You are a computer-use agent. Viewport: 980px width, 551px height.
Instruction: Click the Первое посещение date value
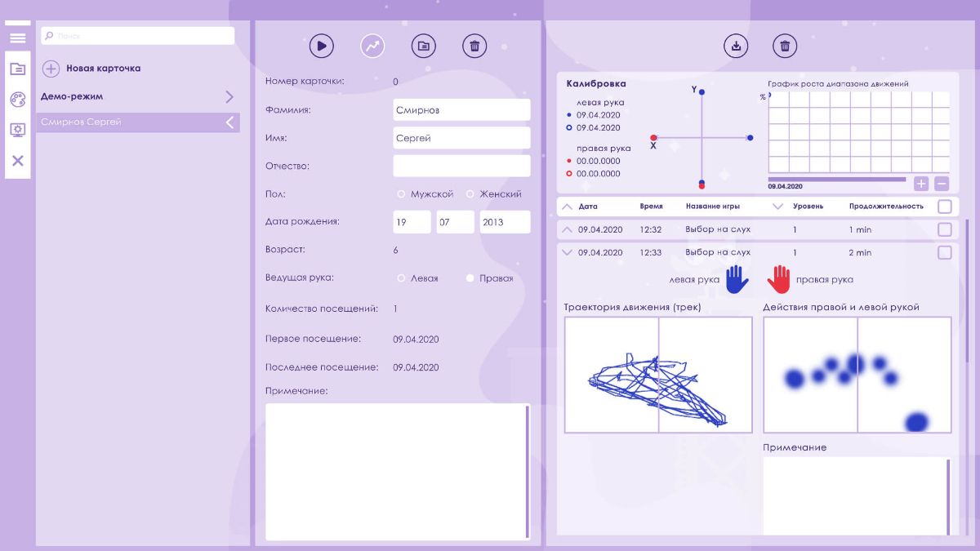coord(416,339)
